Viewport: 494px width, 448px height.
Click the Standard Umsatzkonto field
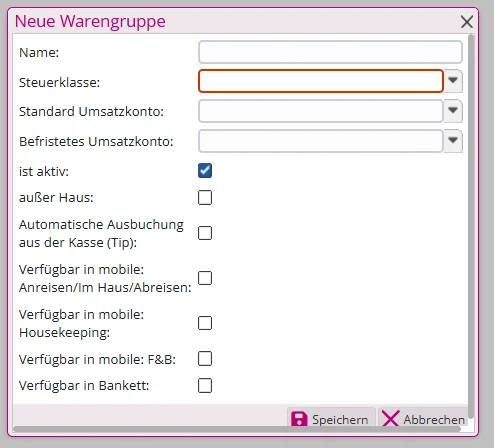(x=321, y=111)
